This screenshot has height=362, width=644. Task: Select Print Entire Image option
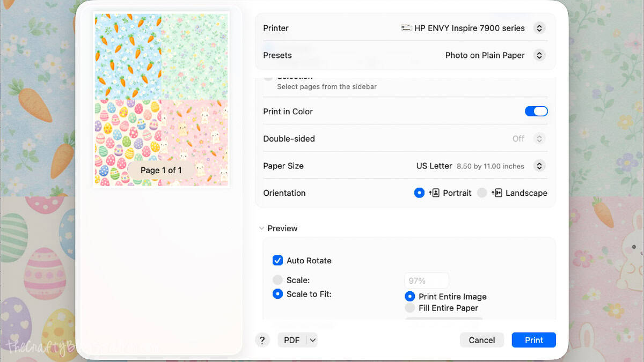click(409, 296)
